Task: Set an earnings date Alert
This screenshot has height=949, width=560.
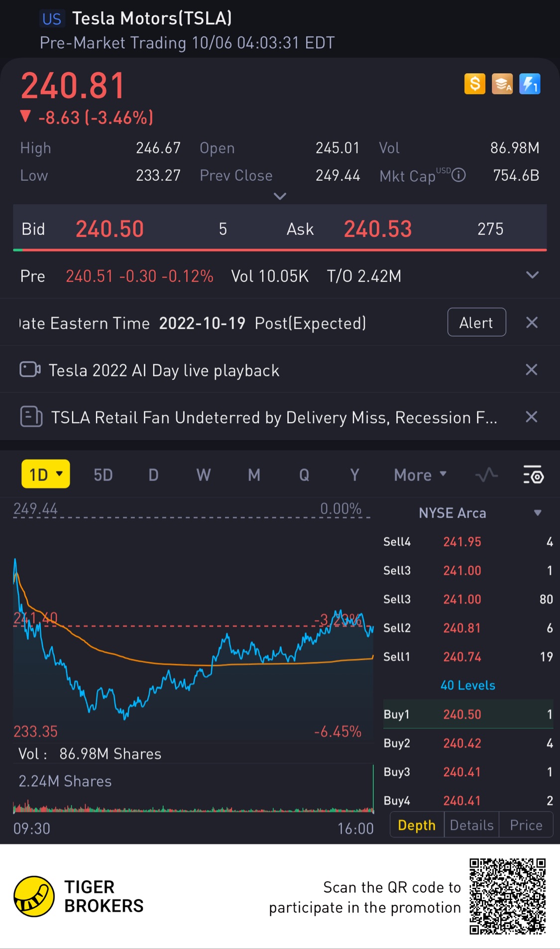Action: [476, 322]
